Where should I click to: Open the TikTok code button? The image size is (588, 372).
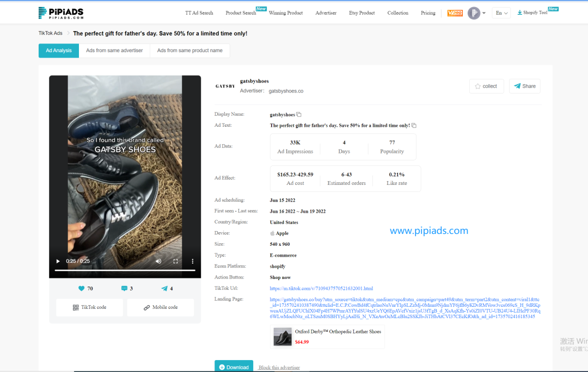tap(90, 308)
